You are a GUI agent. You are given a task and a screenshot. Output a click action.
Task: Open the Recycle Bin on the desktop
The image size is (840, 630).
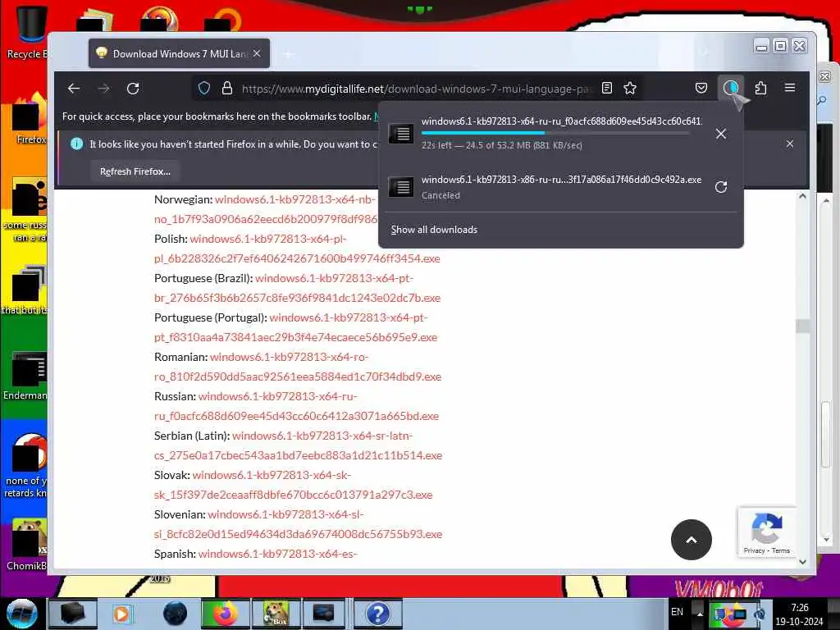click(x=28, y=32)
